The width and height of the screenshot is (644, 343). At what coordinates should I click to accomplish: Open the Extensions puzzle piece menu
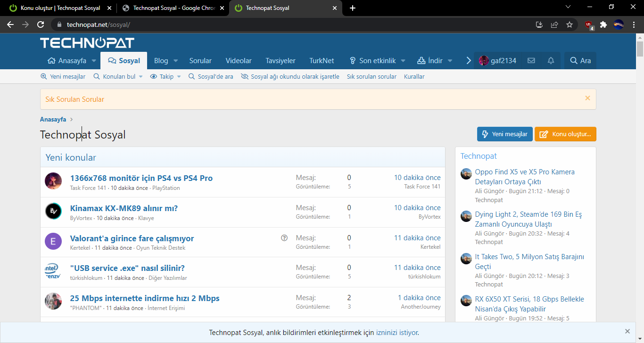point(603,24)
